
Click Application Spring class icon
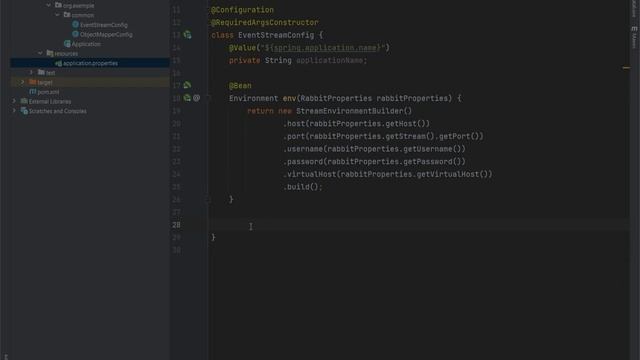coord(67,44)
